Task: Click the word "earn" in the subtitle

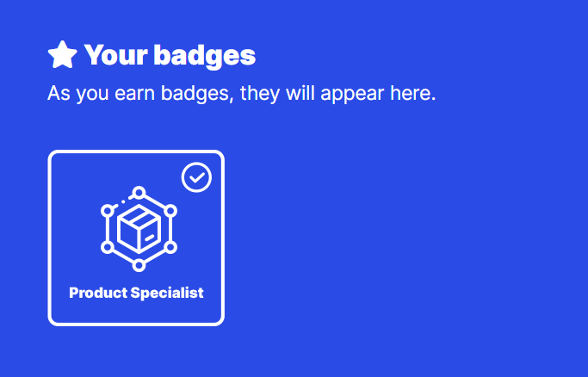Action: click(134, 93)
